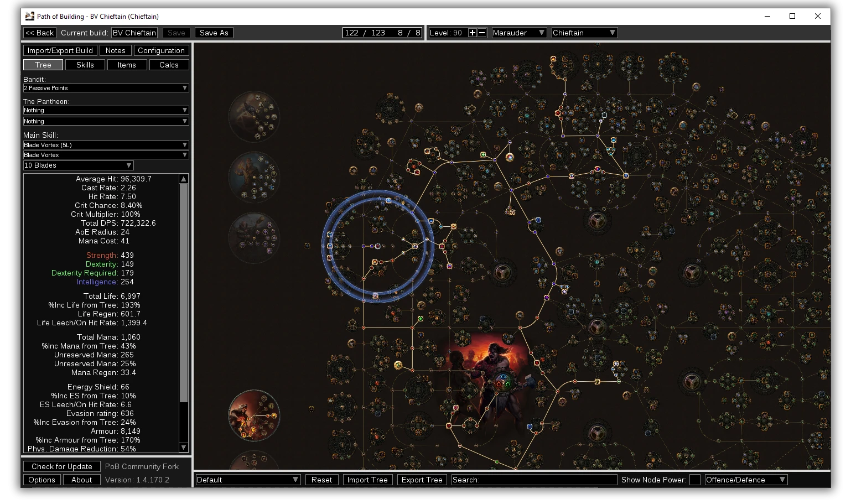Expand the Blade Vortex (5L) main skill dropdown
The height and width of the screenshot is (504, 851).
[105, 144]
